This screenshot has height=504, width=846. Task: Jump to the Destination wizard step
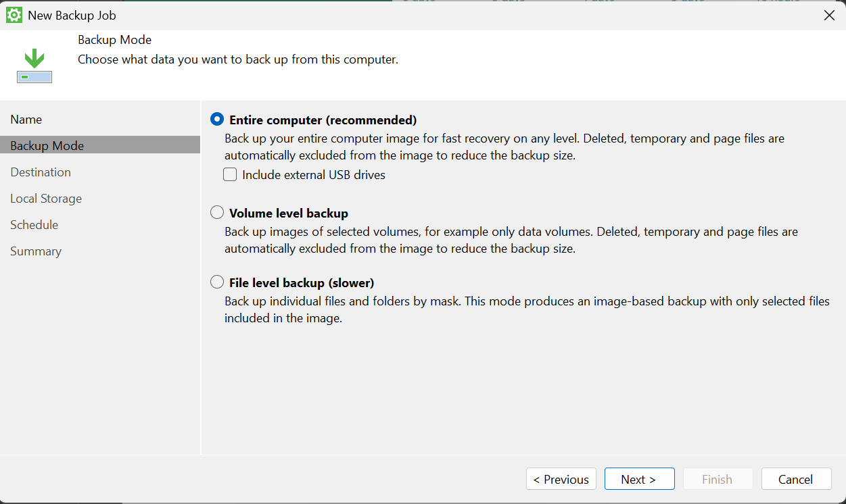(41, 172)
